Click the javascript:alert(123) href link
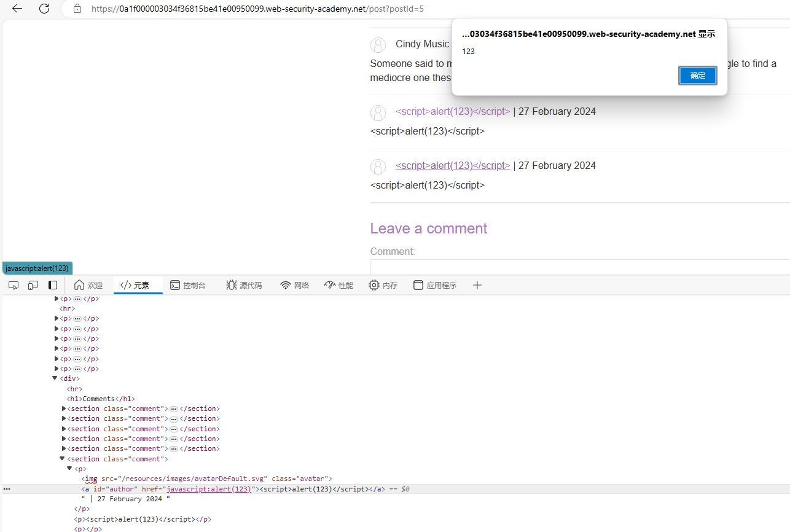 click(x=208, y=488)
